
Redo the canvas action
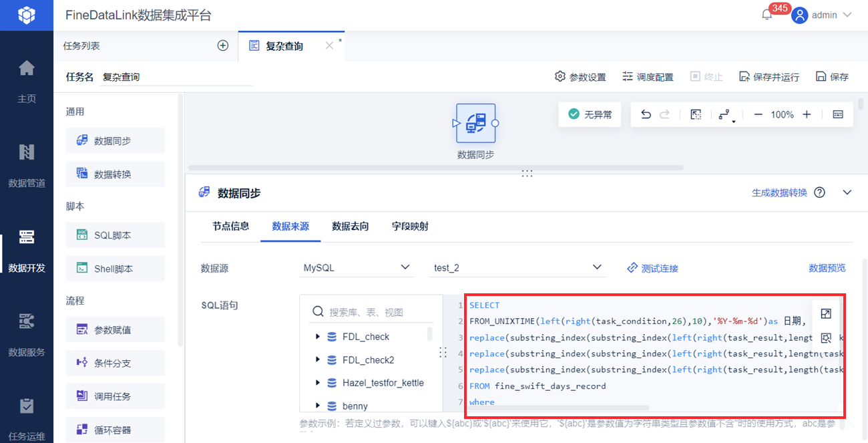[664, 114]
